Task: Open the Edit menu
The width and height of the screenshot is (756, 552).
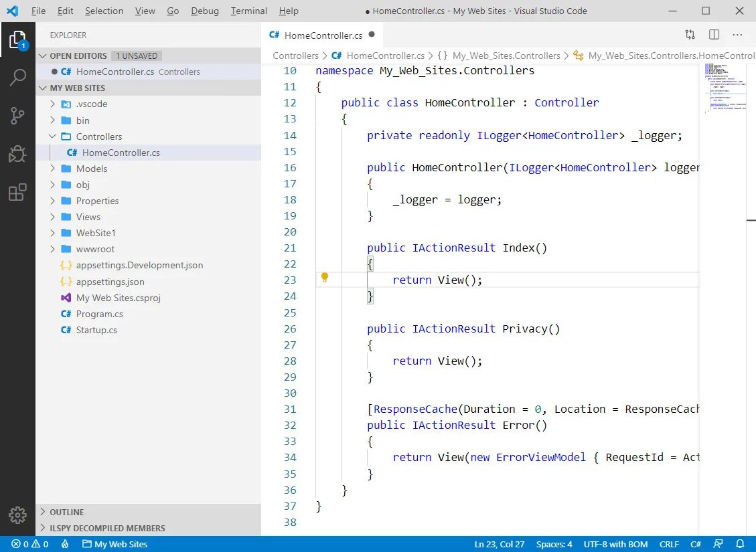Action: [x=65, y=11]
